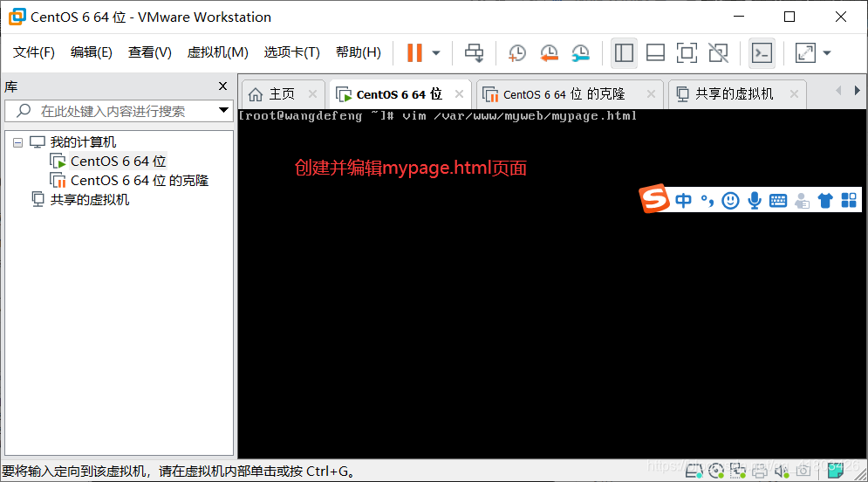
Task: Close the 库 library panel
Action: (x=222, y=86)
